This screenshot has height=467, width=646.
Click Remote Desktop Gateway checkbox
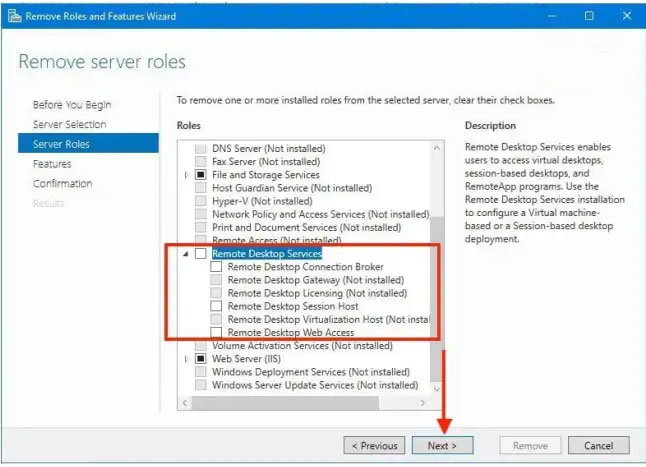(216, 280)
